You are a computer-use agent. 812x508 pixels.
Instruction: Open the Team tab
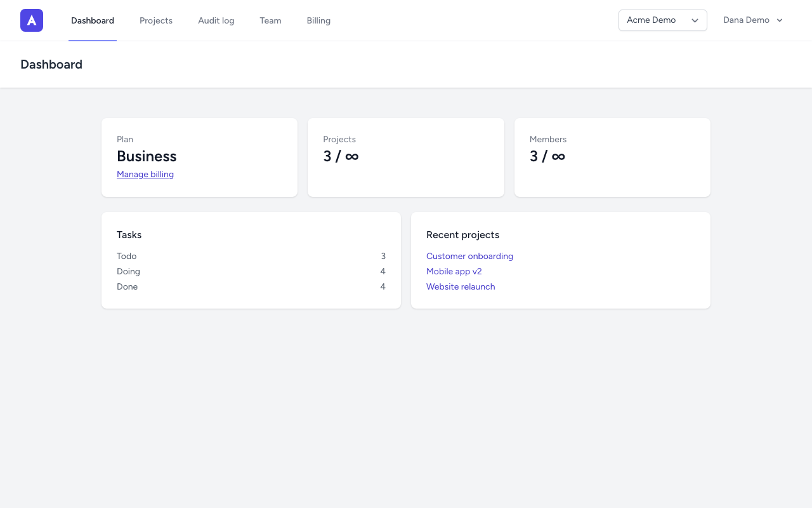270,20
